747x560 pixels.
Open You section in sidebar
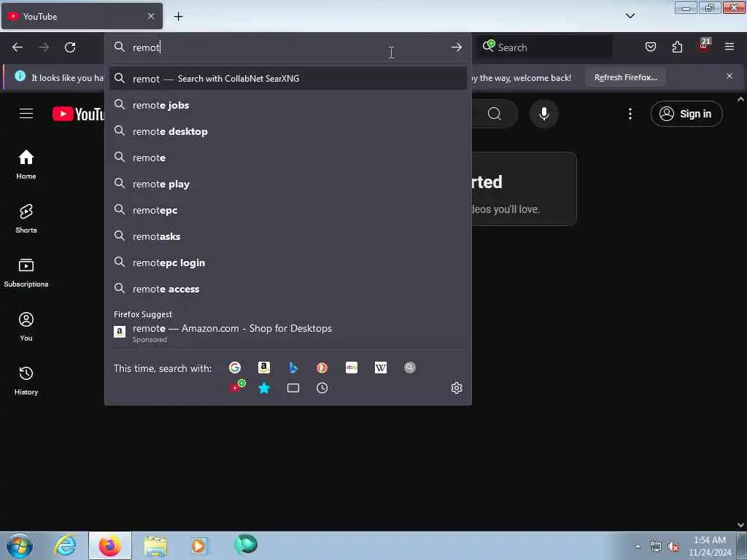pyautogui.click(x=26, y=327)
